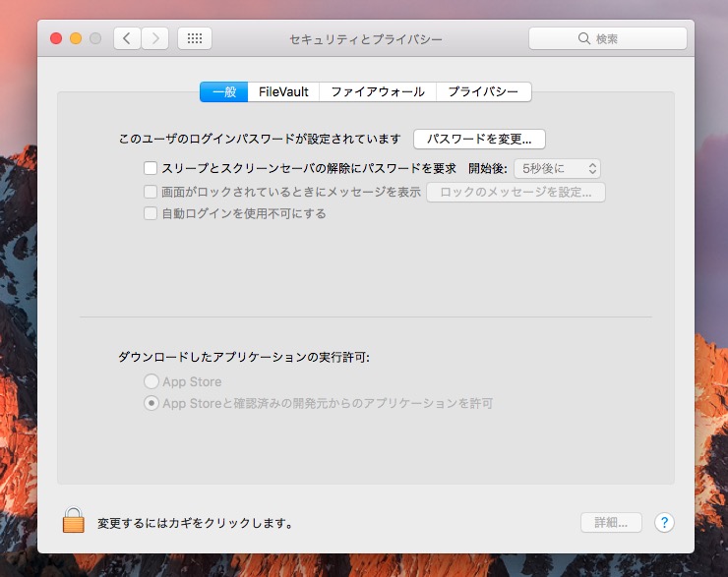Image resolution: width=728 pixels, height=577 pixels.
Task: Go to the プライバシー tab
Action: coord(483,91)
